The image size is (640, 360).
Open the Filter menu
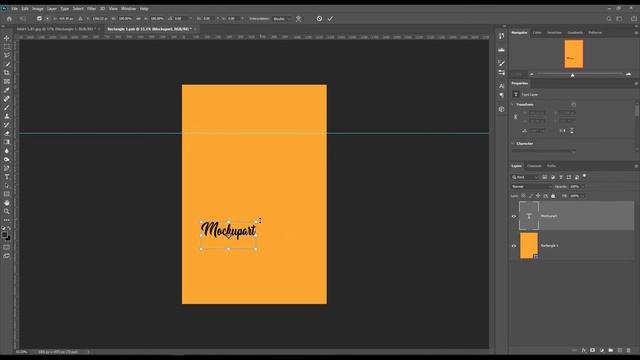[x=91, y=9]
